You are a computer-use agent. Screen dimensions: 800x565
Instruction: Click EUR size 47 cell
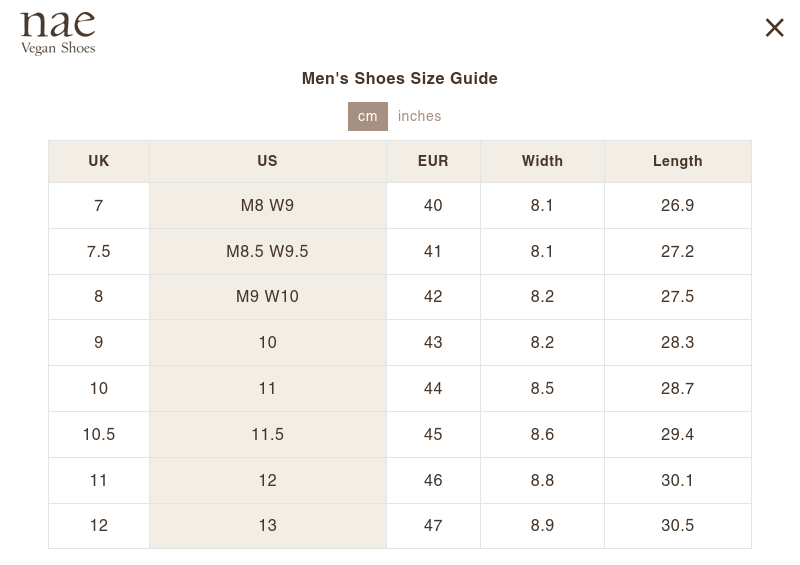433,526
